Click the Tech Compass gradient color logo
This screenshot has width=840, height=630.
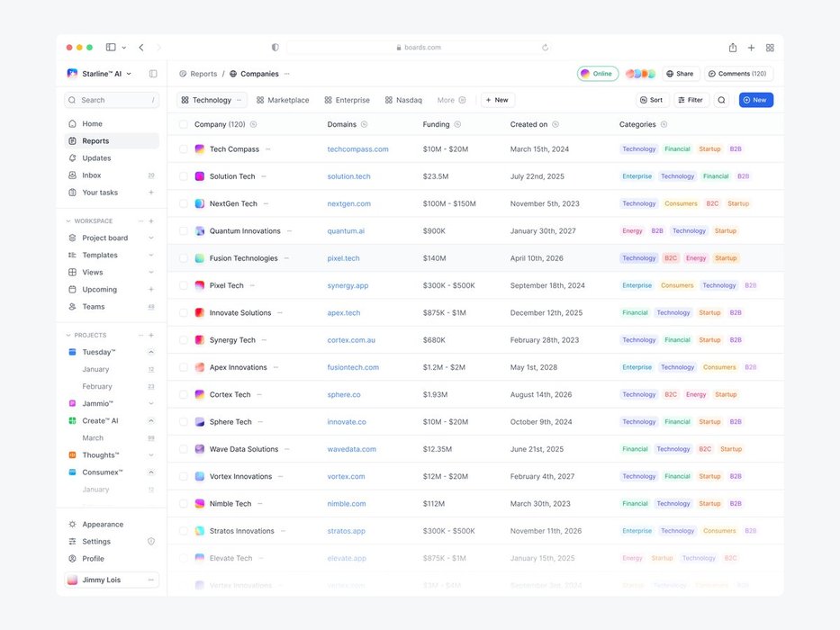(200, 149)
